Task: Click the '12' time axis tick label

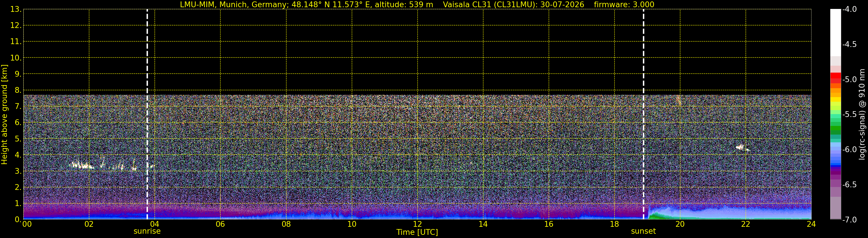Action: coord(417,224)
